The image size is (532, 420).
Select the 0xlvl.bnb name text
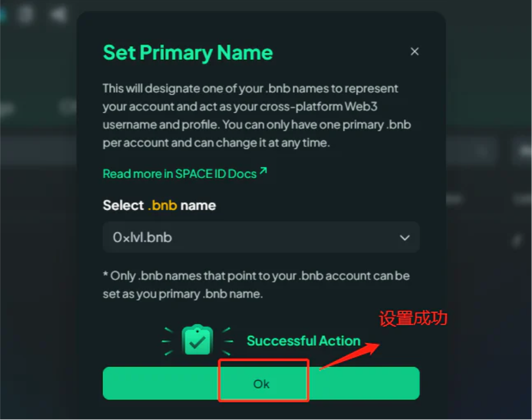142,238
